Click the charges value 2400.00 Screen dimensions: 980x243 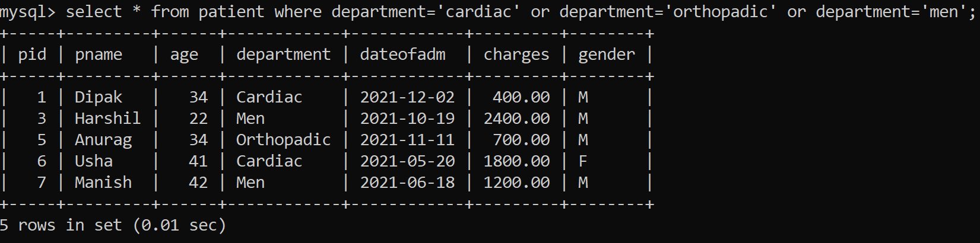point(516,119)
